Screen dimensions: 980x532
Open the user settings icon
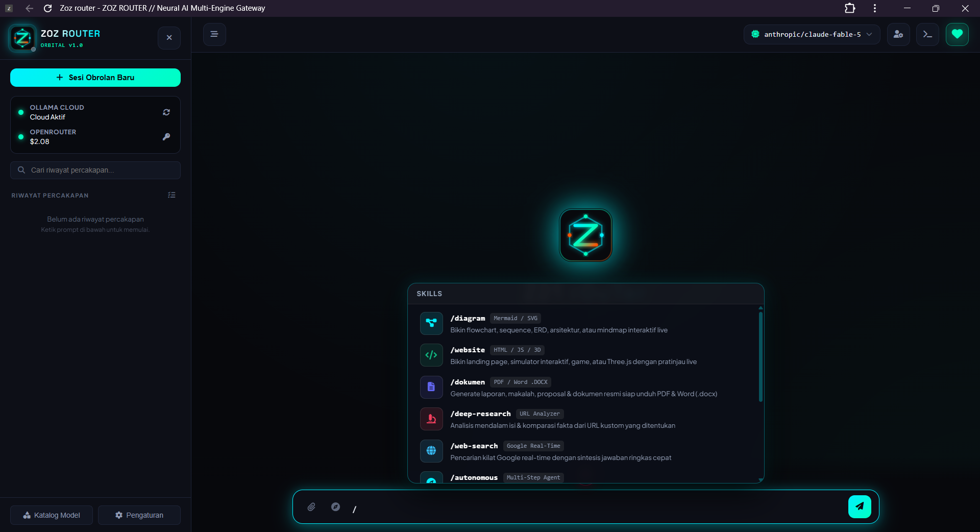click(898, 34)
